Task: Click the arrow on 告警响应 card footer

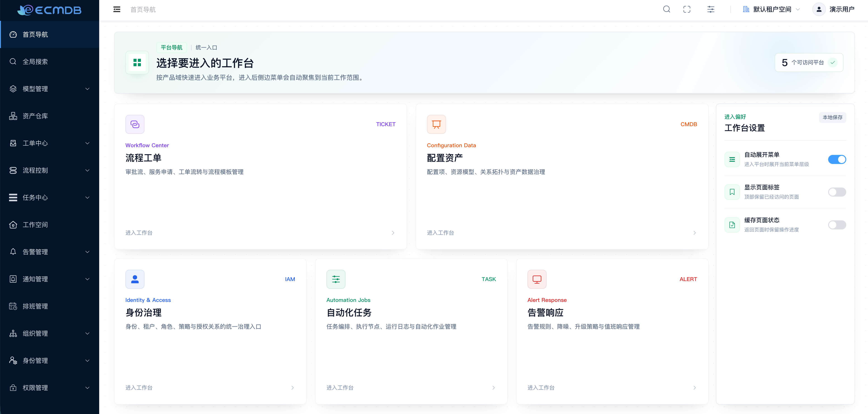Action: [x=694, y=388]
